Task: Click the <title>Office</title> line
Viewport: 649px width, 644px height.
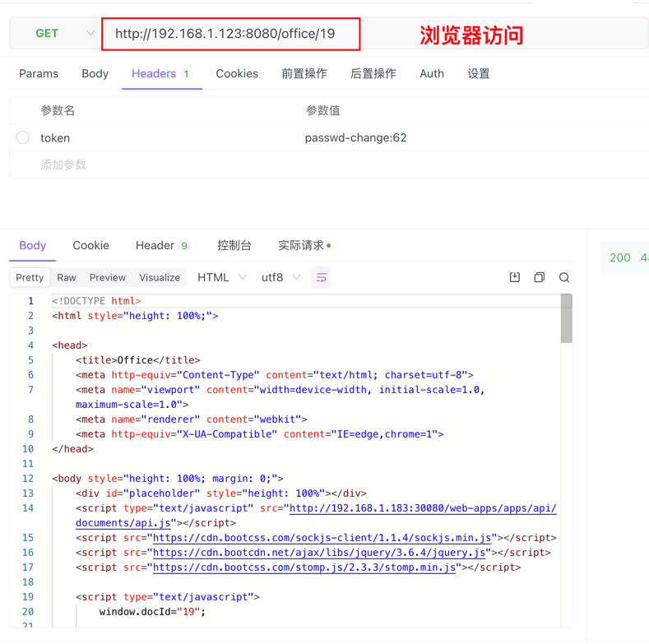Action: (138, 360)
